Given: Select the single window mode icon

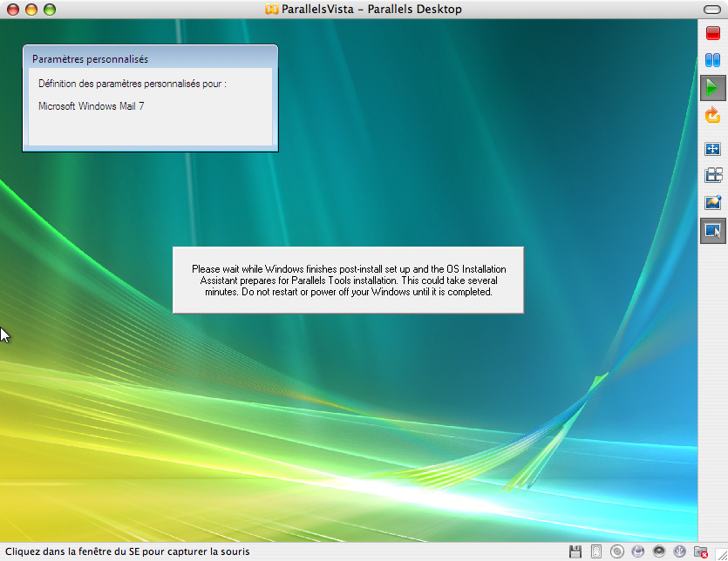Looking at the screenshot, I should pyautogui.click(x=712, y=231).
